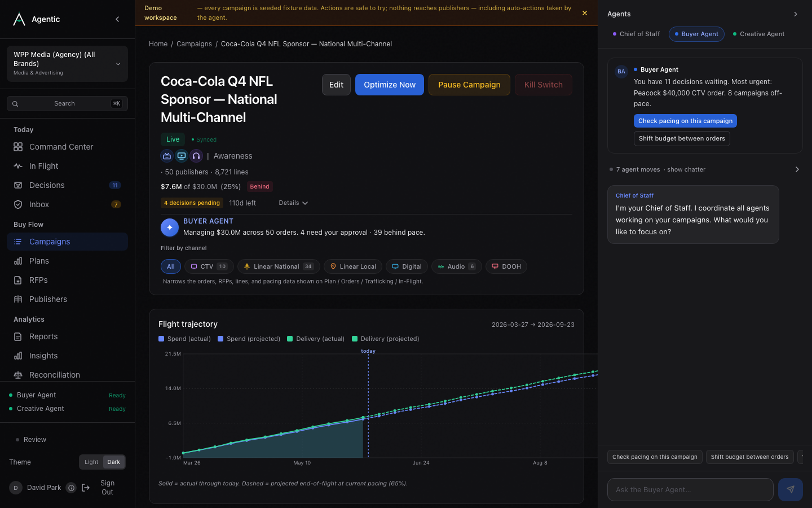Open the Inbox
Image resolution: width=812 pixels, height=508 pixels.
pos(67,204)
